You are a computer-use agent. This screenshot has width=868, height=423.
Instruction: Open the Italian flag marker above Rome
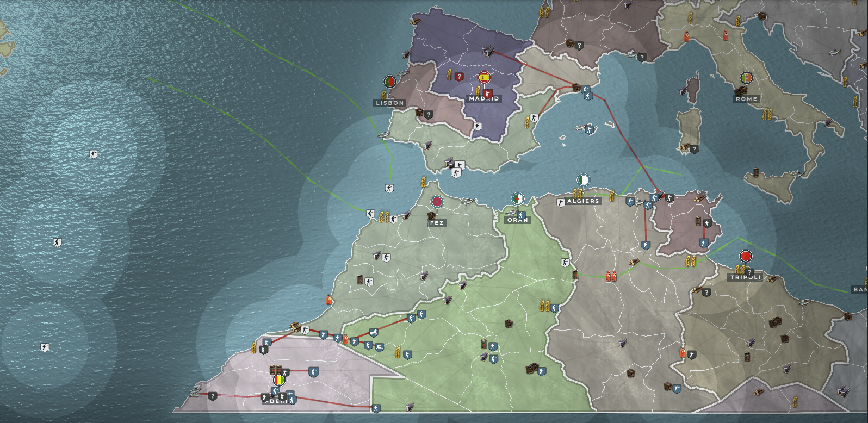click(747, 78)
